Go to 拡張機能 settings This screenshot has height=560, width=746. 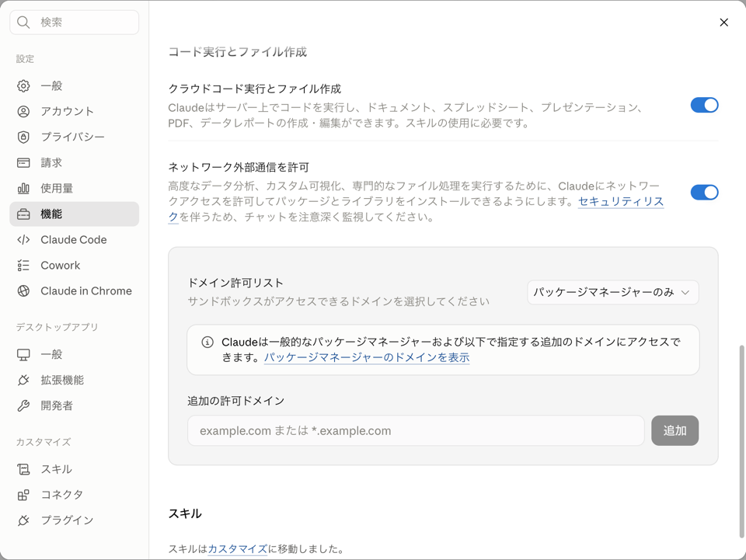[x=75, y=381]
